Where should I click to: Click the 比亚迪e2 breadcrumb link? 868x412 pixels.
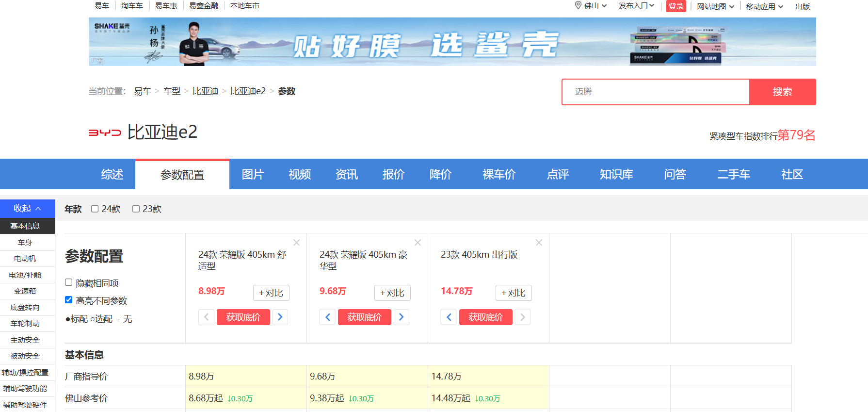[x=248, y=91]
